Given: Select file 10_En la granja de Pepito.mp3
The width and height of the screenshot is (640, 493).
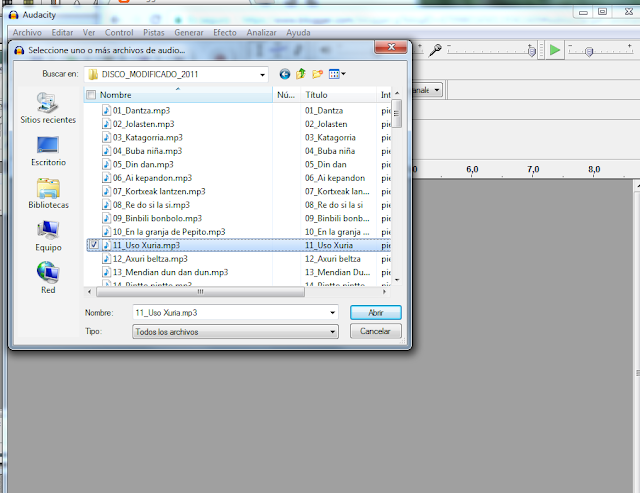Looking at the screenshot, I should [169, 232].
